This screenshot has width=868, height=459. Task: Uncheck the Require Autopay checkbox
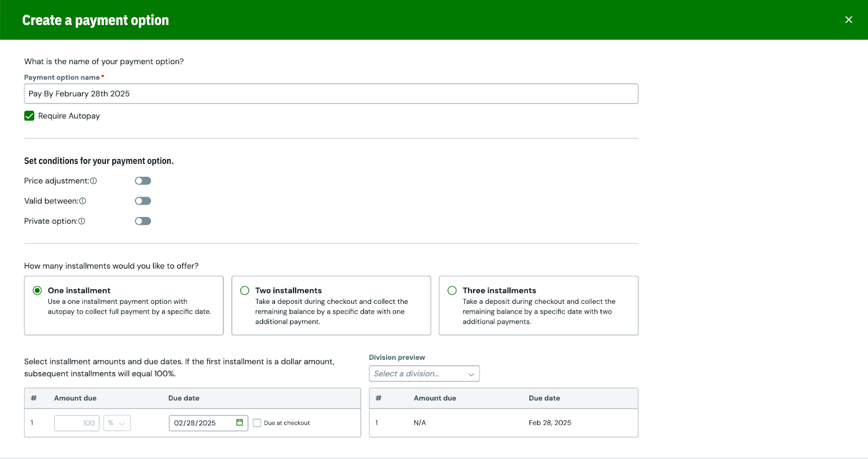pos(29,116)
